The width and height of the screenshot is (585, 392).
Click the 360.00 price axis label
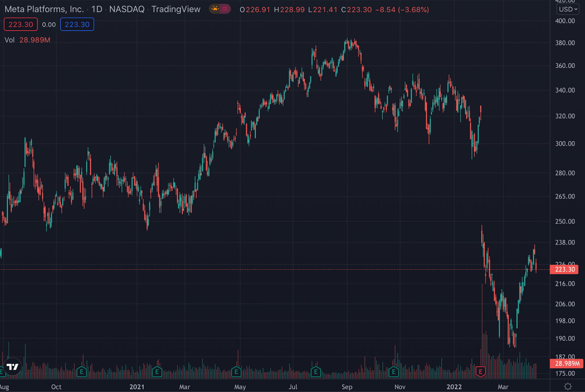pos(565,66)
